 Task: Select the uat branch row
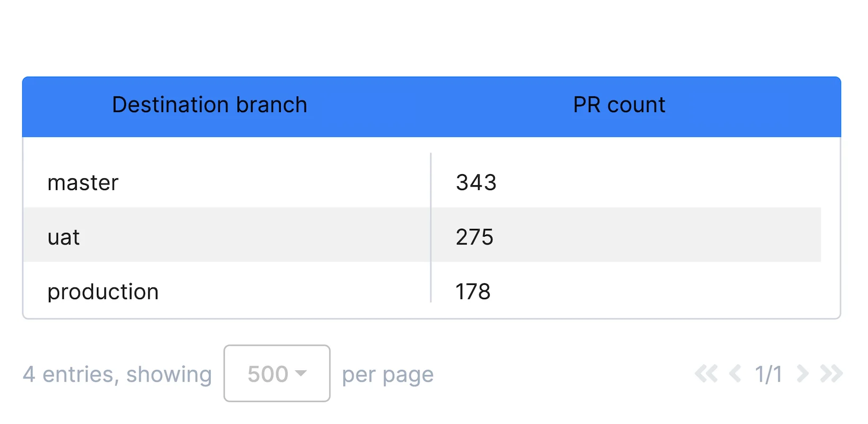coord(63,237)
